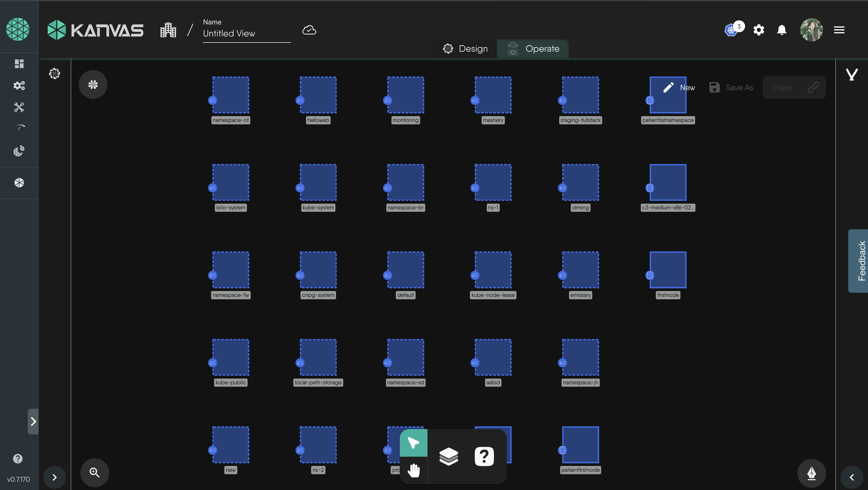This screenshot has width=868, height=490.
Task: Activate the pointer select tool
Action: (x=413, y=443)
